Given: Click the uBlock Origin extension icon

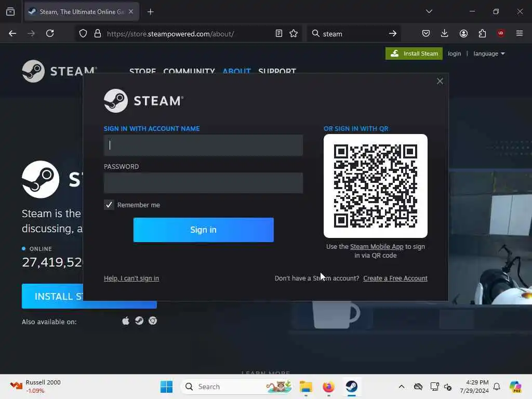Looking at the screenshot, I should [x=501, y=33].
